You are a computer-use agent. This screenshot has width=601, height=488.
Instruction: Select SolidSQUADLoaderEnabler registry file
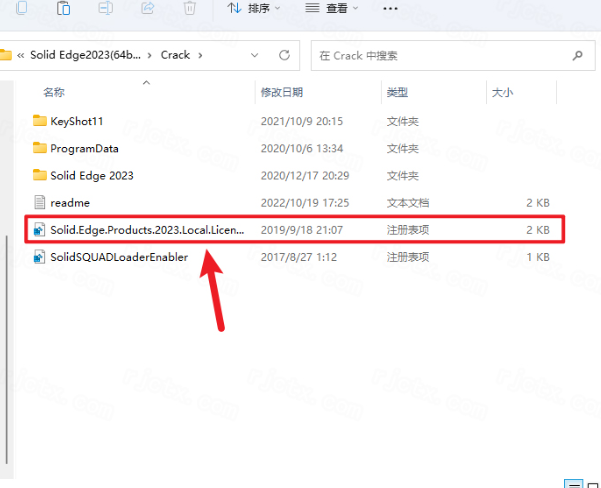click(119, 257)
